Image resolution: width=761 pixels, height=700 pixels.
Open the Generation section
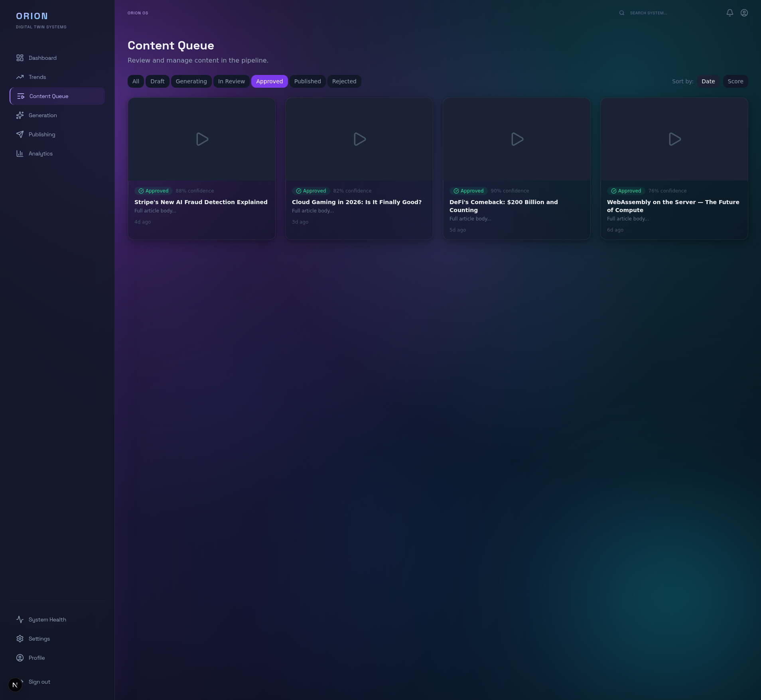43,115
